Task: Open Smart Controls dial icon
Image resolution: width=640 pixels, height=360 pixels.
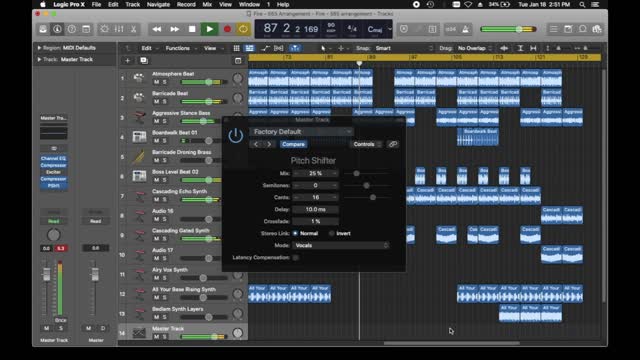Action: pyautogui.click(x=104, y=29)
